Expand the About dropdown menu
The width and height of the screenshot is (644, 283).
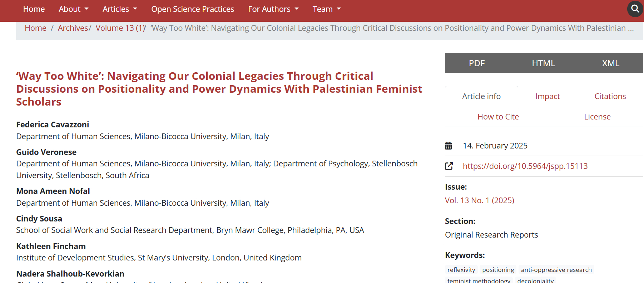(x=73, y=9)
